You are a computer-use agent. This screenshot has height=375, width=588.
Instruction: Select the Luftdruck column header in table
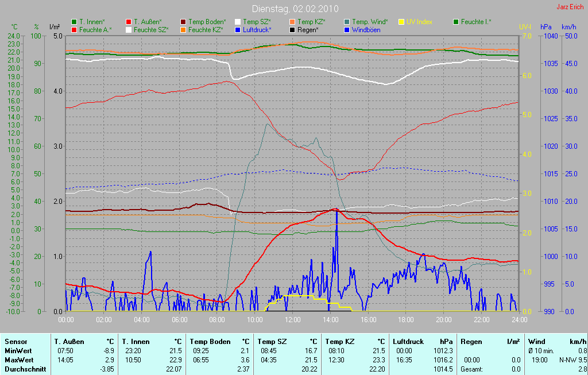(x=408, y=342)
